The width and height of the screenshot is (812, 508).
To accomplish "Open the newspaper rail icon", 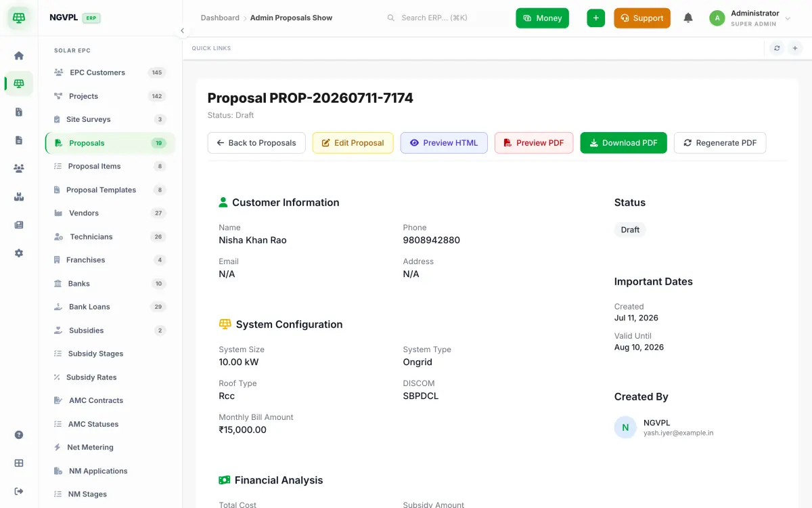I will pos(19,225).
